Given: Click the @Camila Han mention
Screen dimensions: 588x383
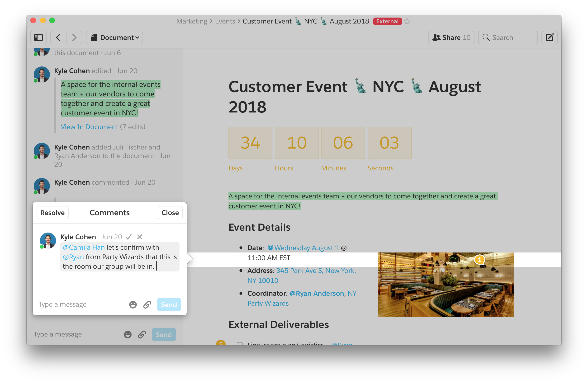Looking at the screenshot, I should coord(84,247).
